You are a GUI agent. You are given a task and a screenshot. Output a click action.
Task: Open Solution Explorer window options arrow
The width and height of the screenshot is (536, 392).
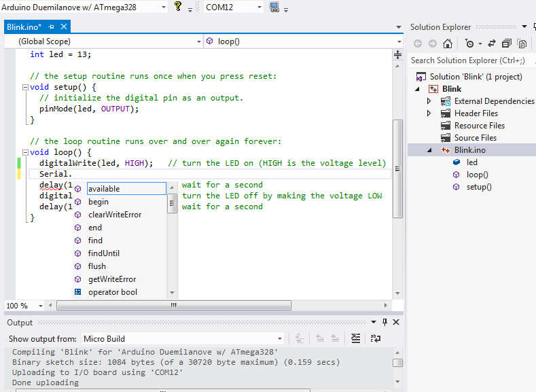pos(524,26)
